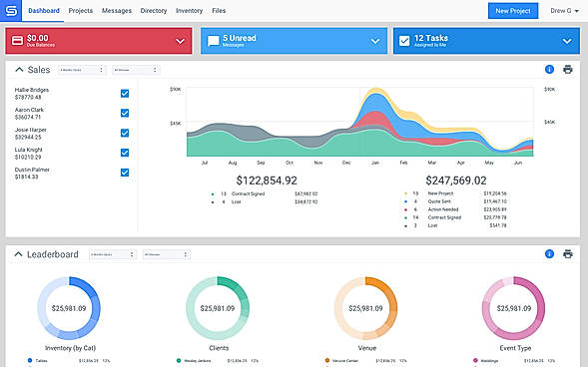Uncheck Hallie Bridges in the Sales list

pos(125,94)
